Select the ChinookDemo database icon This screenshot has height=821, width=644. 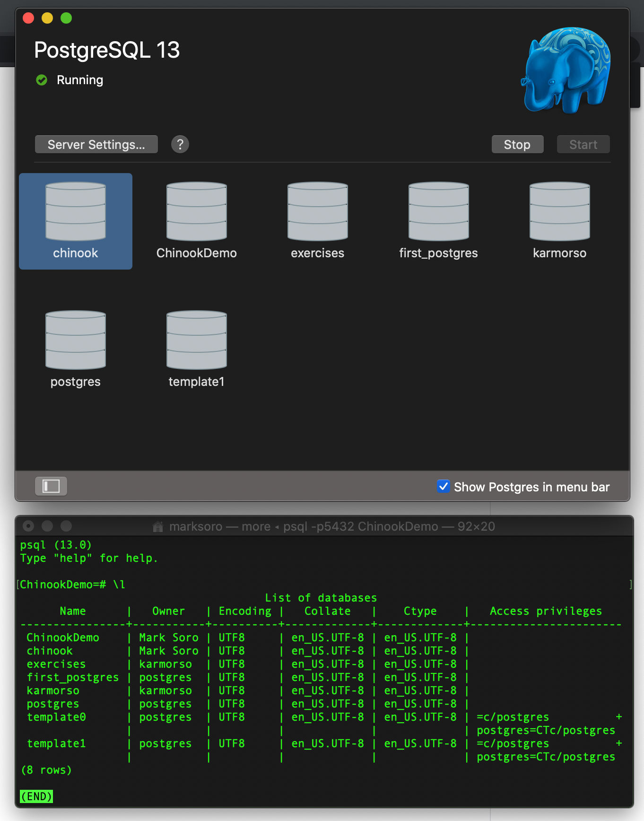[197, 211]
